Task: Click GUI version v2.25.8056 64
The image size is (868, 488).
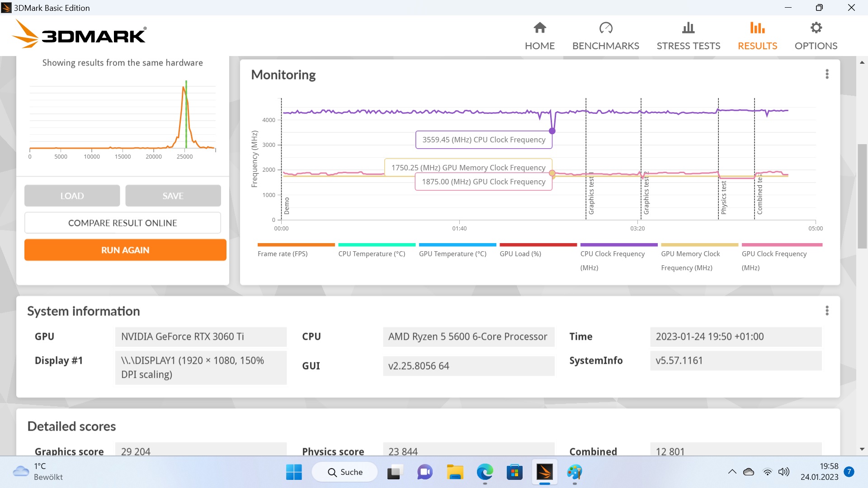Action: click(468, 366)
